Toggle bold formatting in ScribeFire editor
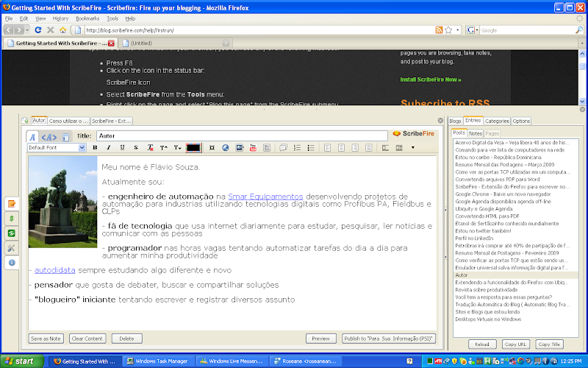588x368 pixels. coord(95,148)
